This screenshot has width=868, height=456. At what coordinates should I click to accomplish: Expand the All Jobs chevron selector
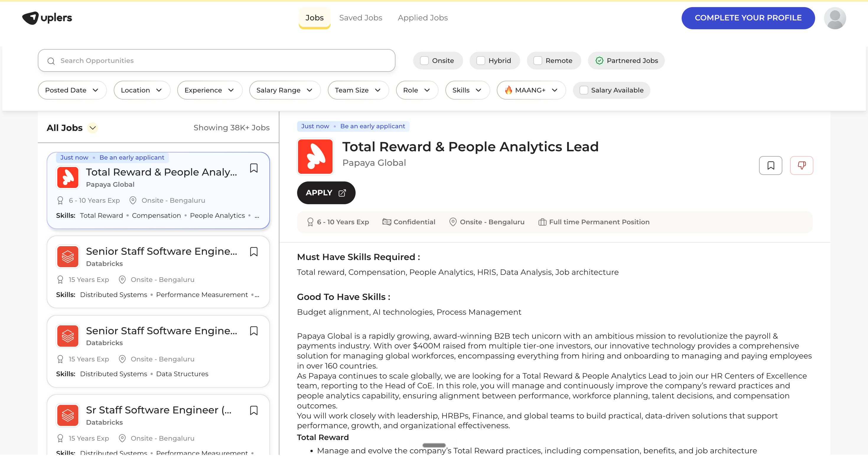(x=93, y=128)
